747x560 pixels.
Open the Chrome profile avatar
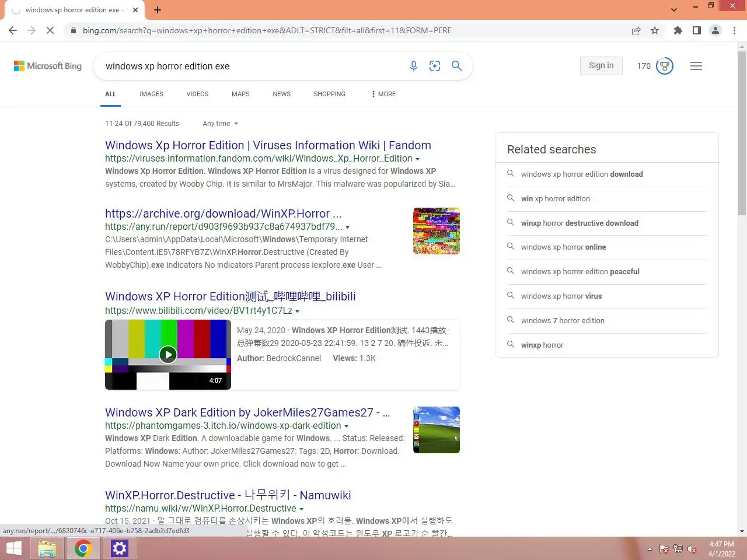pos(715,30)
